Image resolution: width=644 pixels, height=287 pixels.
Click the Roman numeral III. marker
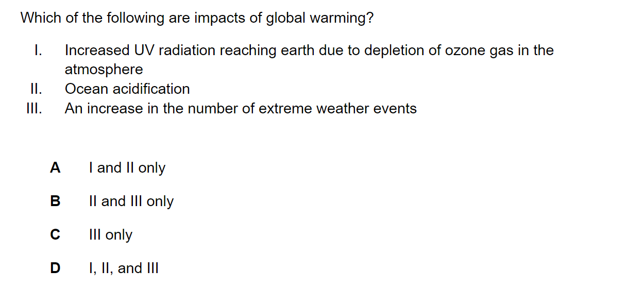pyautogui.click(x=35, y=109)
